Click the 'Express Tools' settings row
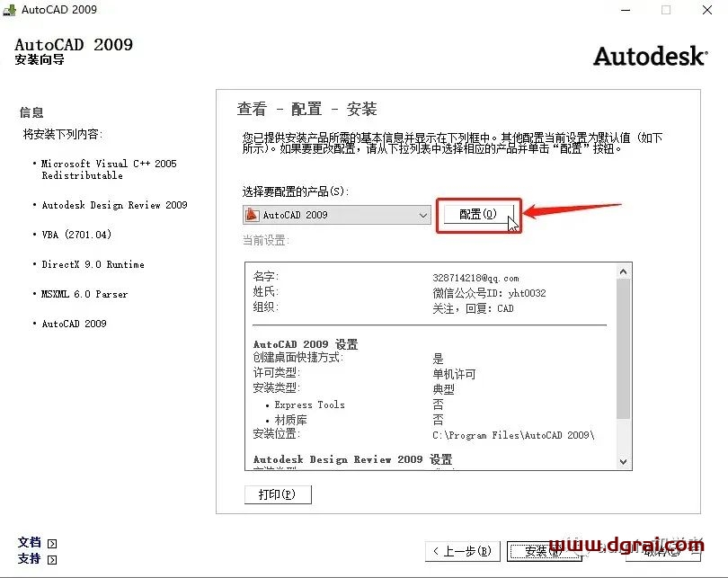 click(430, 405)
